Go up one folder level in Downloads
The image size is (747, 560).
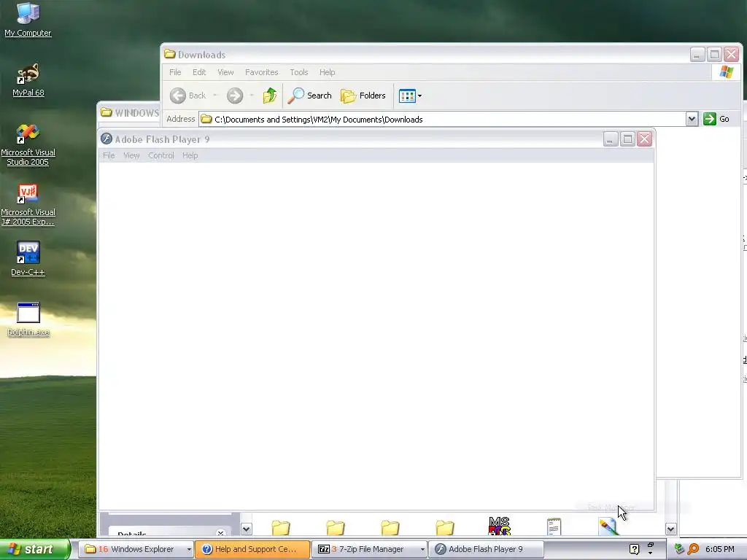click(x=270, y=96)
